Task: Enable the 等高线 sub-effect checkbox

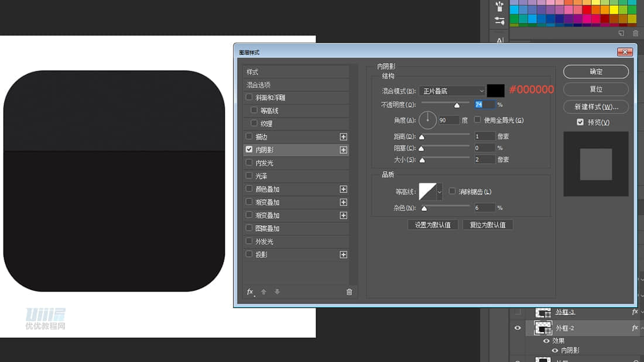Action: (254, 111)
